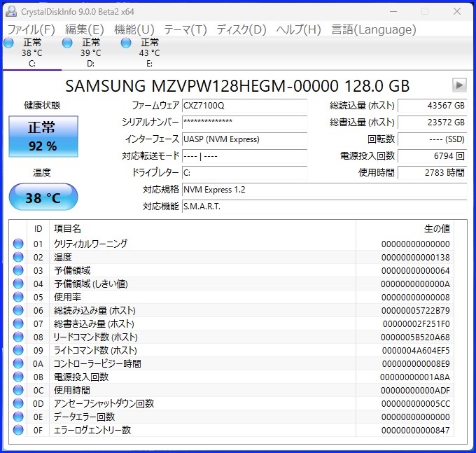Click raw value 0000000000ADF
The height and width of the screenshot is (453, 476).
tap(415, 391)
